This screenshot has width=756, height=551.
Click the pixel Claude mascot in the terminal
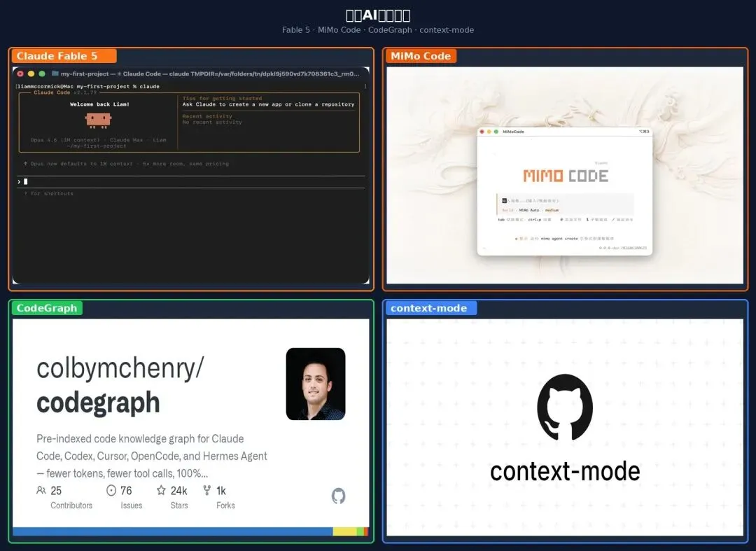coord(99,120)
